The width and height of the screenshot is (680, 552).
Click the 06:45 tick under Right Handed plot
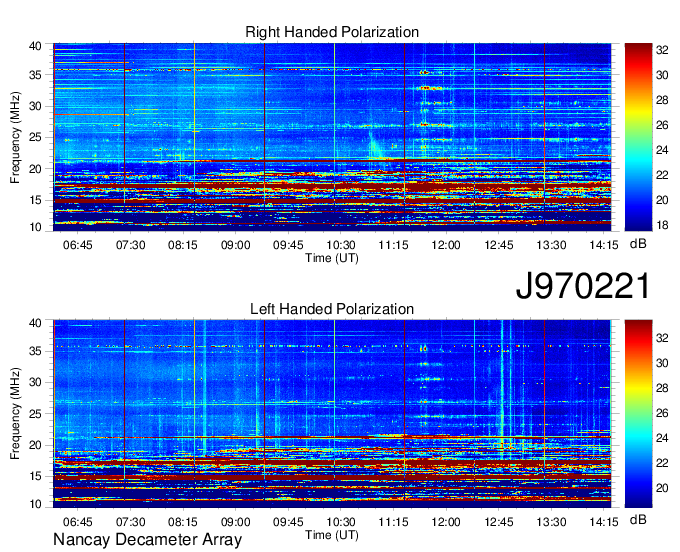[x=78, y=245]
